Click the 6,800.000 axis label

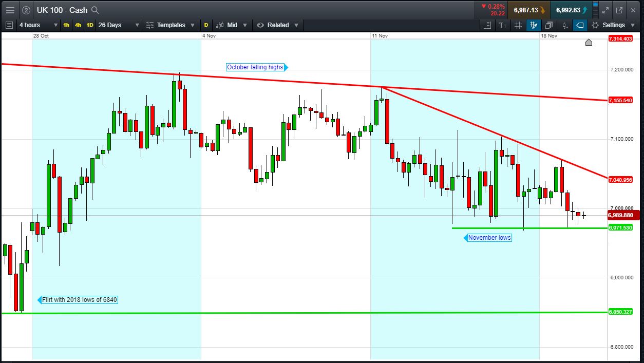pos(621,347)
